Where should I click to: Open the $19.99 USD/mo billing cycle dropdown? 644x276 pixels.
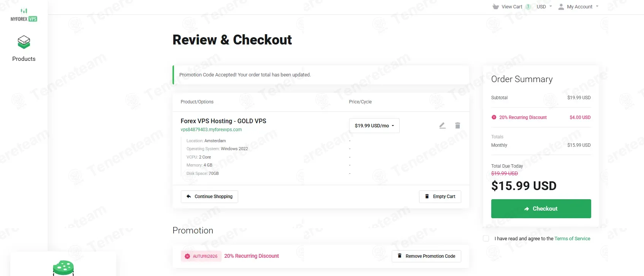[374, 126]
